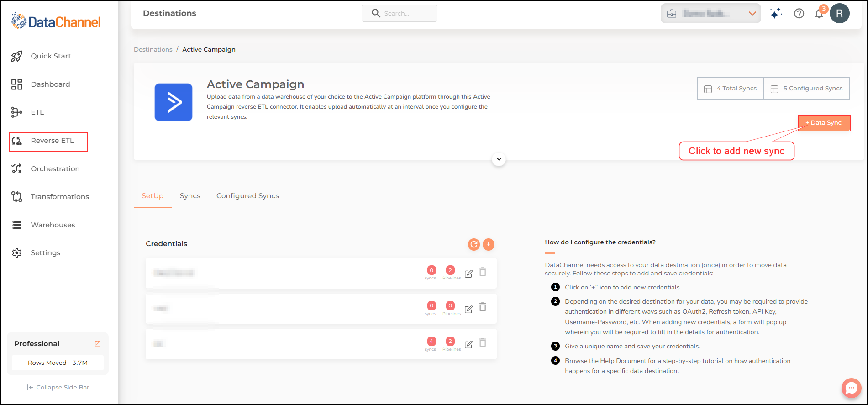The height and width of the screenshot is (405, 868).
Task: Open the notifications bell icon
Action: (x=819, y=13)
